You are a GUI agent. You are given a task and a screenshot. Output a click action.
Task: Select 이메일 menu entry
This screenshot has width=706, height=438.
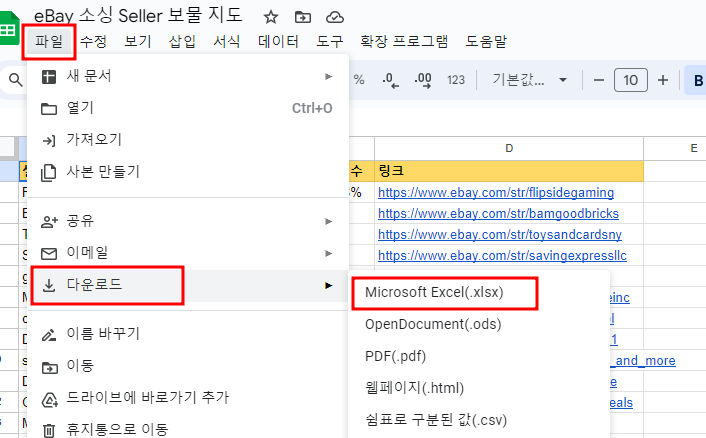(188, 253)
